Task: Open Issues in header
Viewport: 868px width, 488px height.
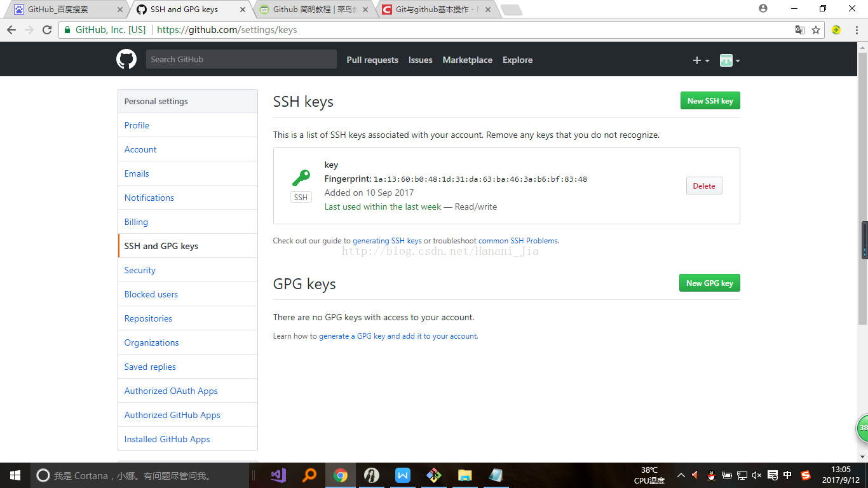Action: coord(420,60)
